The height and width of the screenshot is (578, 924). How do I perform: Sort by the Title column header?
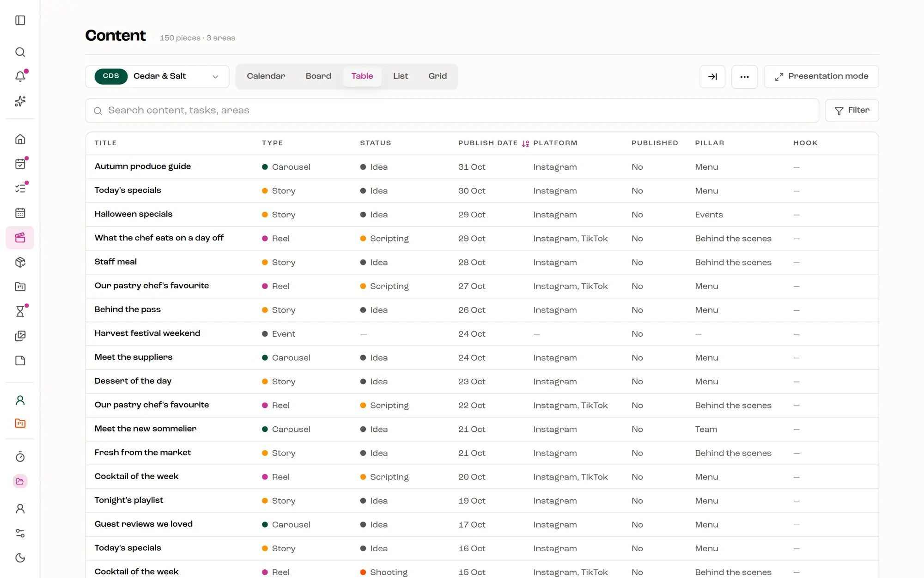pos(105,143)
